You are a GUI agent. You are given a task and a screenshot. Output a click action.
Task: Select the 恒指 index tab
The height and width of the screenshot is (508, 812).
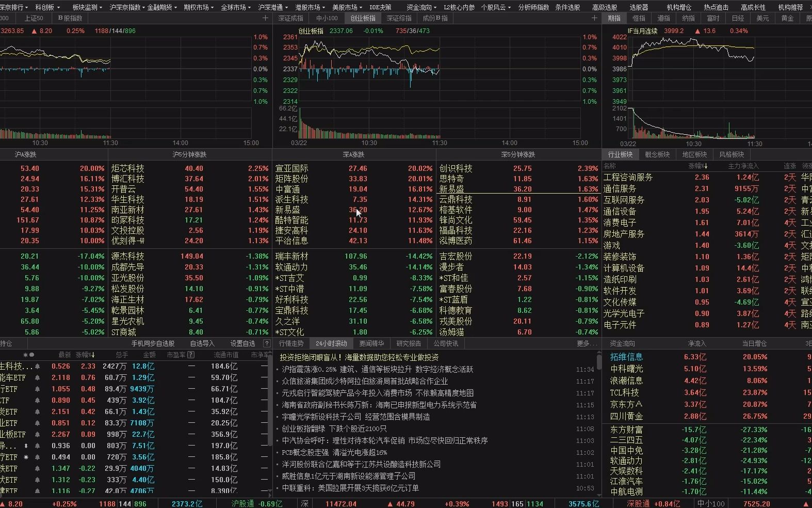coord(639,18)
